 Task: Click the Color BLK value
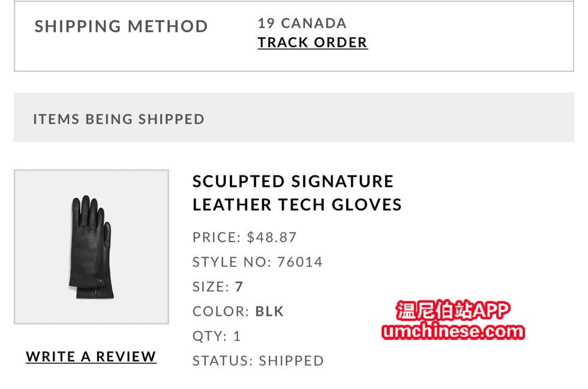click(269, 312)
